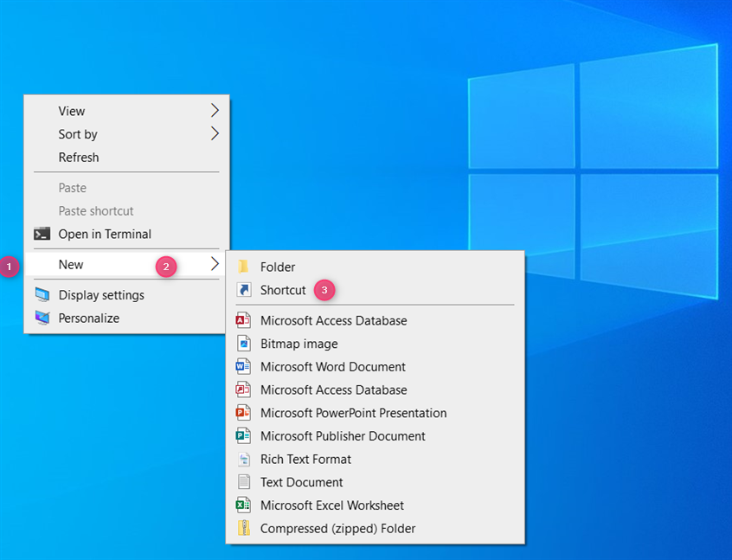Click the Personalize paintbrush icon
This screenshot has width=732, height=560.
pos(42,318)
